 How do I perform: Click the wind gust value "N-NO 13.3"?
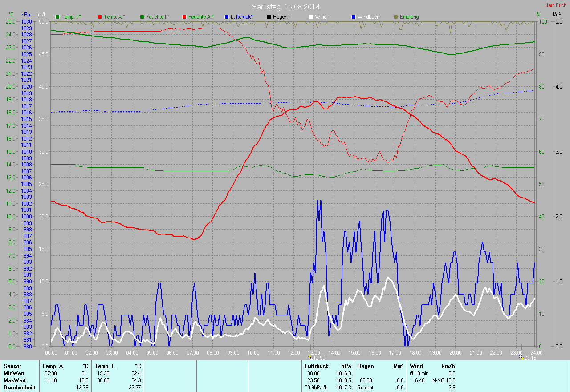[444, 380]
